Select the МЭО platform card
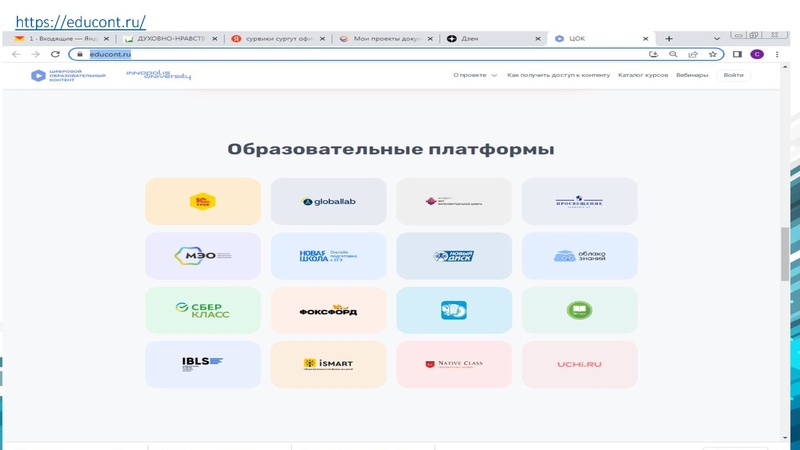Image resolution: width=800 pixels, height=450 pixels. (203, 256)
